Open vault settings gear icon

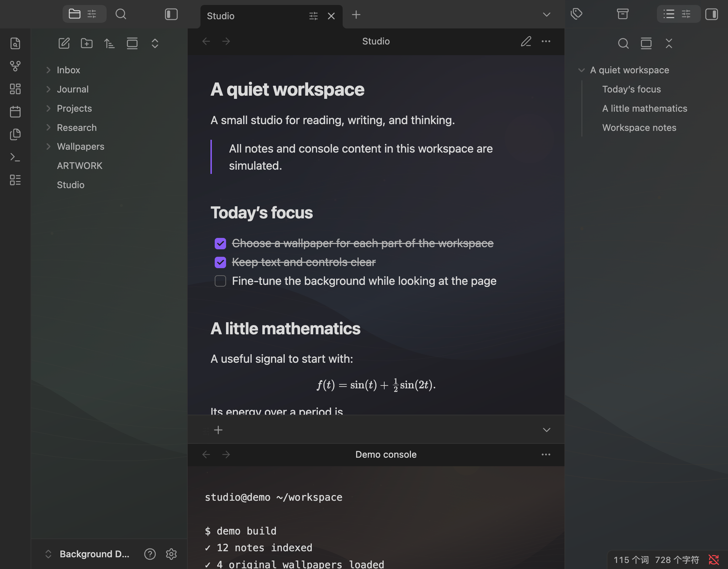point(171,554)
